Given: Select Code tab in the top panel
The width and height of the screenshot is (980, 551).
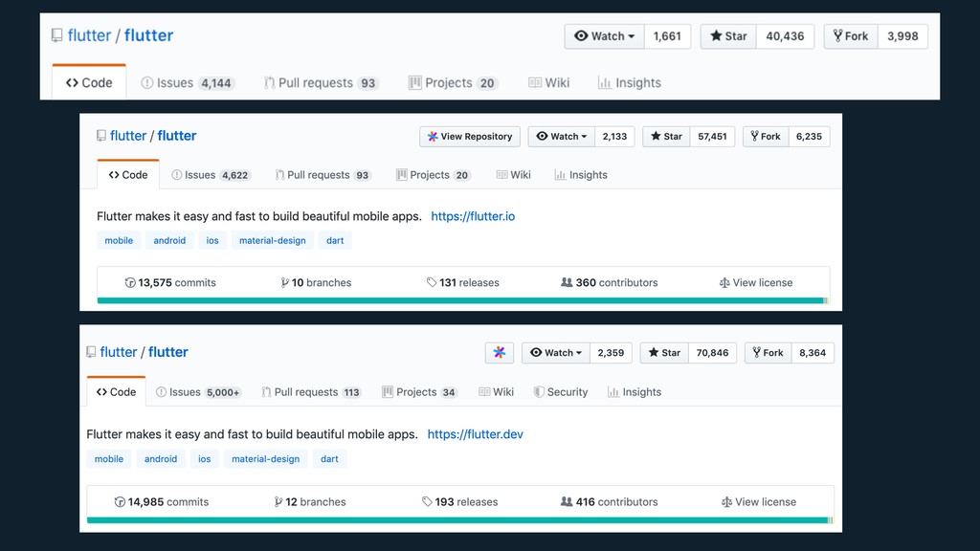Looking at the screenshot, I should click(x=89, y=82).
